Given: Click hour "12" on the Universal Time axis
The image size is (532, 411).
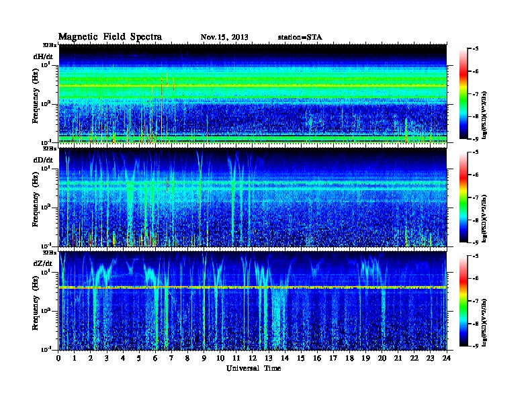Looking at the screenshot, I should pos(253,358).
